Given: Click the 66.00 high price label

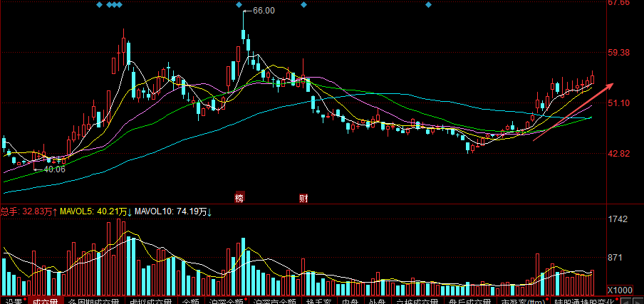Looking at the screenshot, I should point(264,11).
